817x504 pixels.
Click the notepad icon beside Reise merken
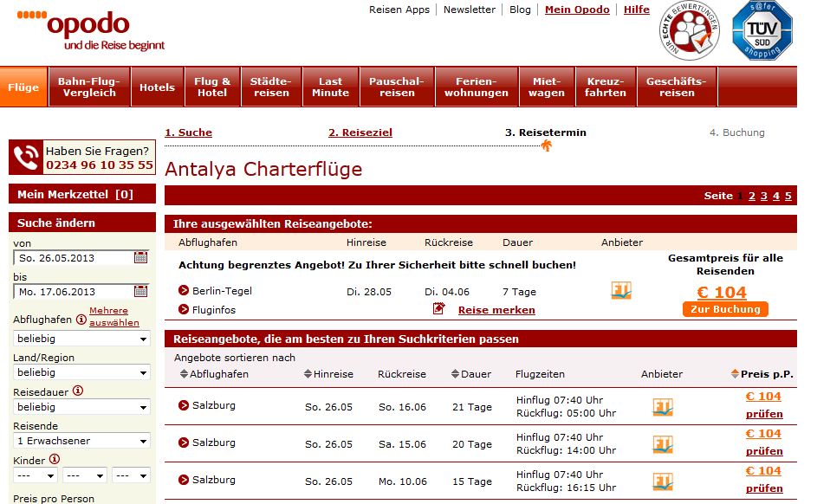[x=438, y=309]
